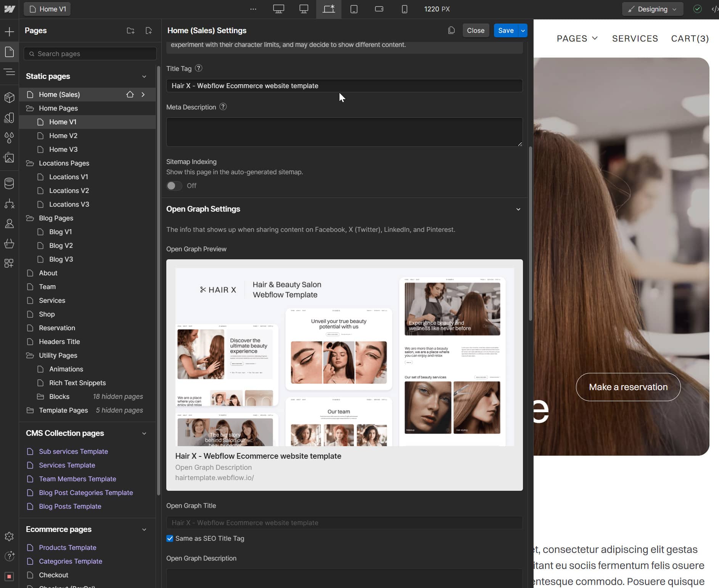The height and width of the screenshot is (588, 719).
Task: Open the Designing mode dropdown
Action: click(652, 9)
